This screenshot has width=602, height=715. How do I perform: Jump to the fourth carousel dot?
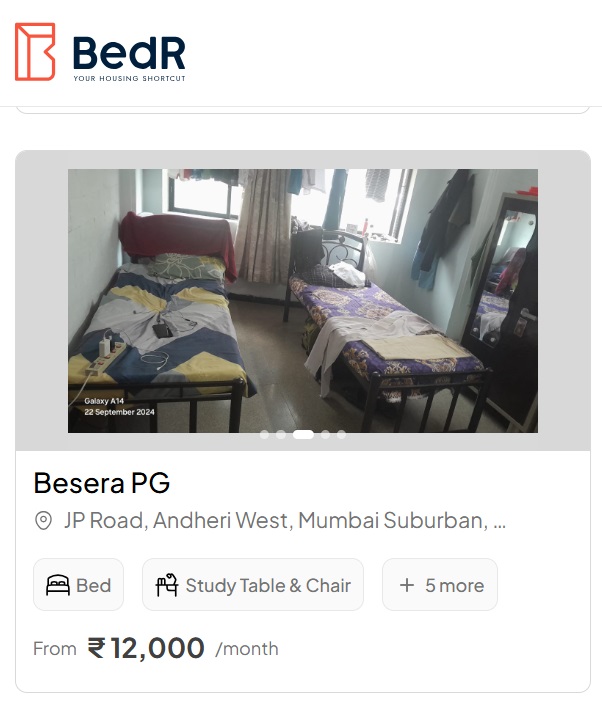click(325, 435)
